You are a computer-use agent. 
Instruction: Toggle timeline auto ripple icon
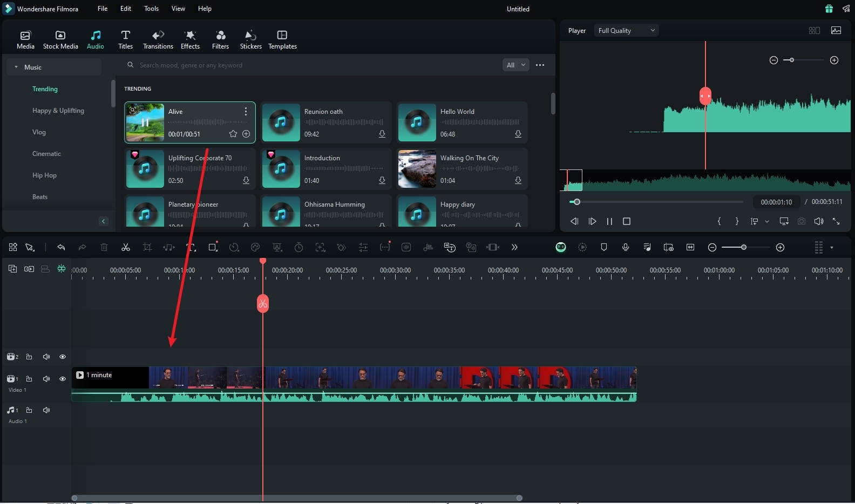click(62, 269)
